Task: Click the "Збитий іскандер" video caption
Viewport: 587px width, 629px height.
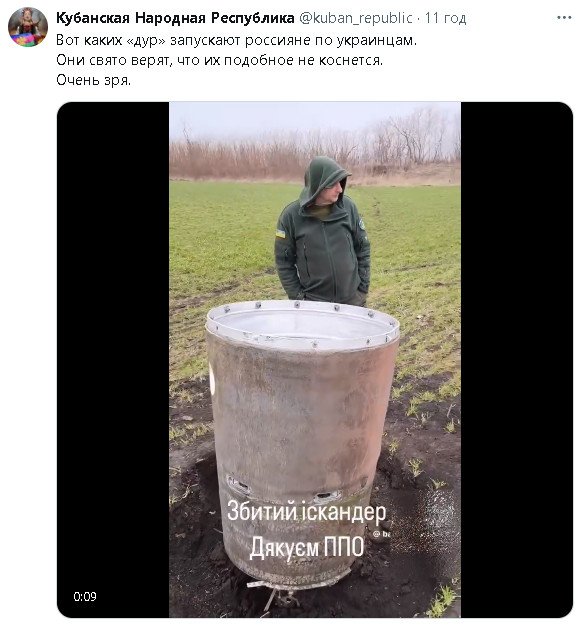Action: point(307,511)
